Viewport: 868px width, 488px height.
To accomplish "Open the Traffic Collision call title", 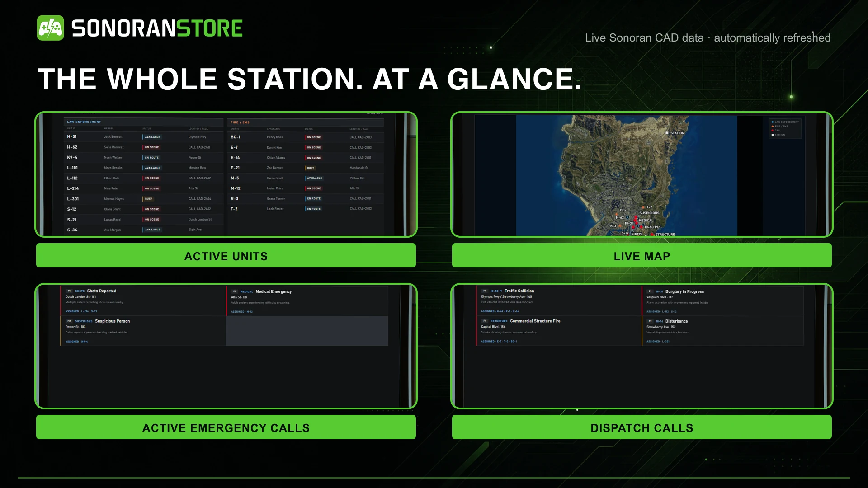I will click(x=519, y=291).
